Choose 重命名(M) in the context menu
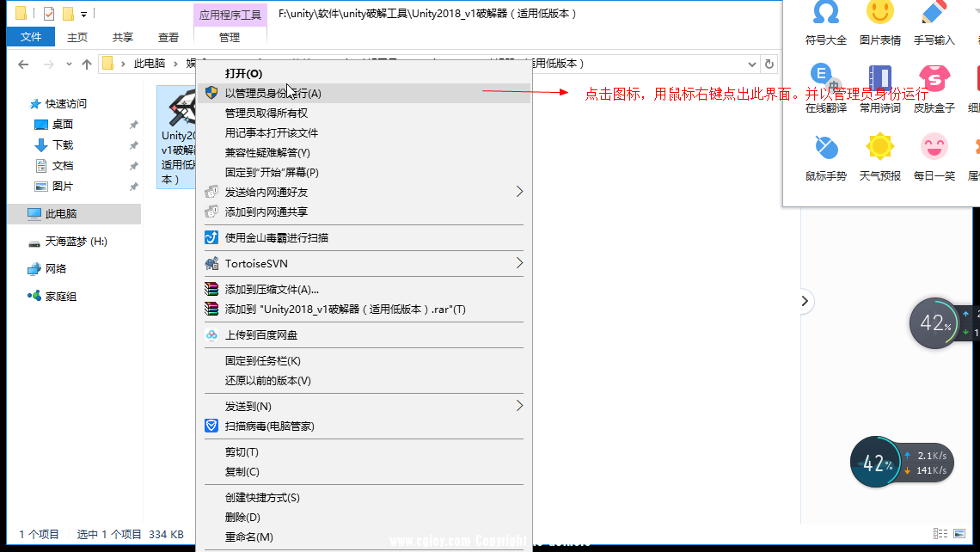This screenshot has width=980, height=552. 364,537
